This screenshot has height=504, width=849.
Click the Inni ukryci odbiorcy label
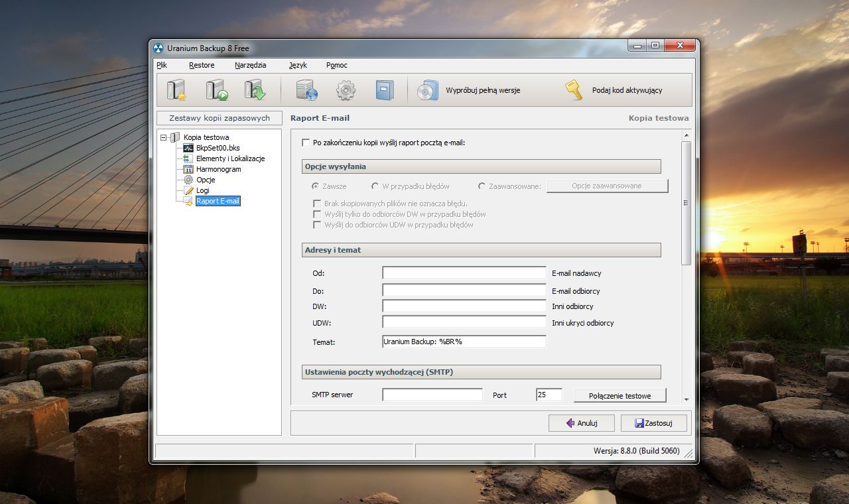582,323
